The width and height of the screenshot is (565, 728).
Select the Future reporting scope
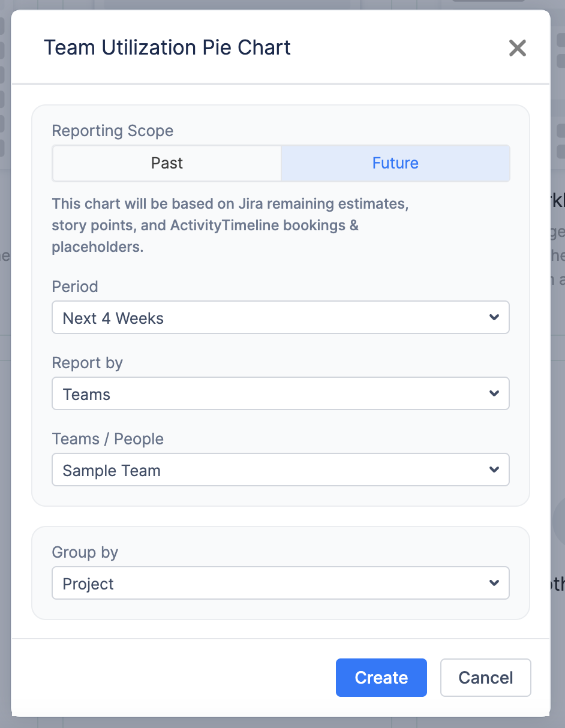pyautogui.click(x=395, y=163)
